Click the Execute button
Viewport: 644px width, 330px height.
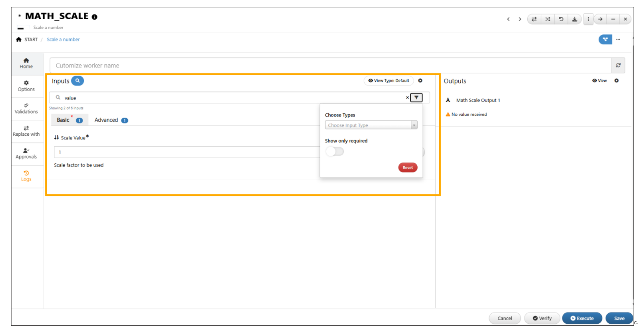(582, 318)
